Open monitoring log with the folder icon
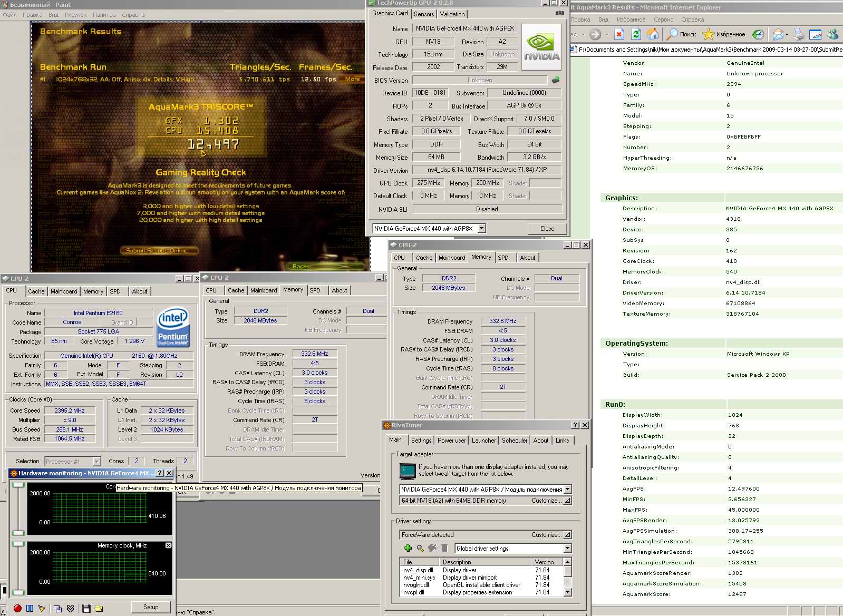The image size is (843, 616). click(99, 608)
